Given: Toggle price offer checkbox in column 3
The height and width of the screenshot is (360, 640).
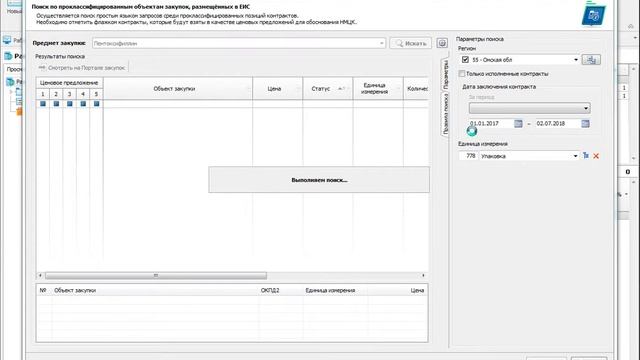Looking at the screenshot, I should (x=70, y=104).
